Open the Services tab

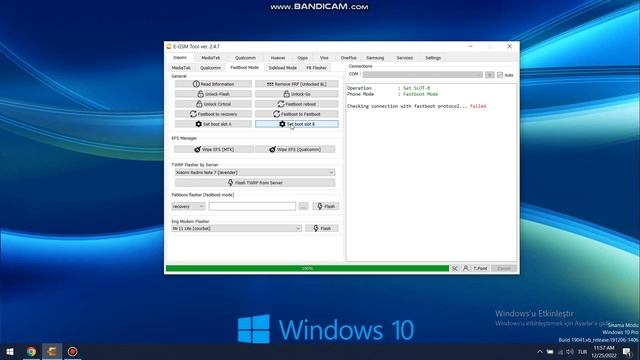pyautogui.click(x=404, y=58)
